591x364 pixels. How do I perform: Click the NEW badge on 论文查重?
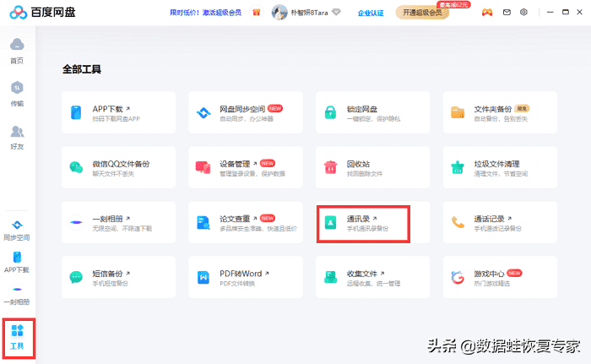click(x=268, y=218)
